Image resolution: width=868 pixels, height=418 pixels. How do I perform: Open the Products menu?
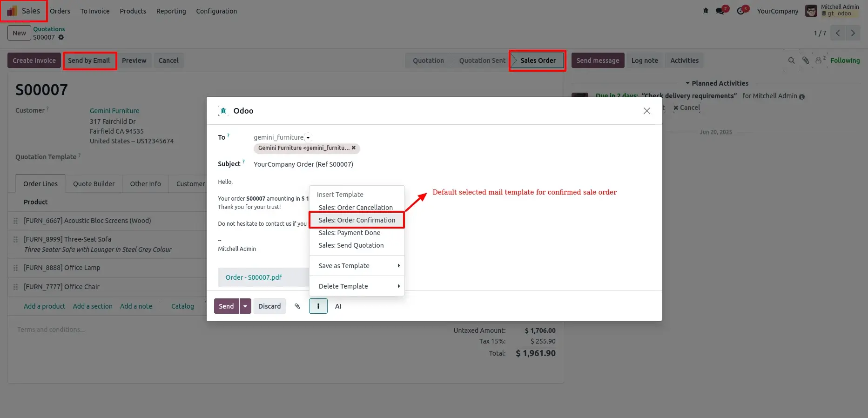(133, 11)
